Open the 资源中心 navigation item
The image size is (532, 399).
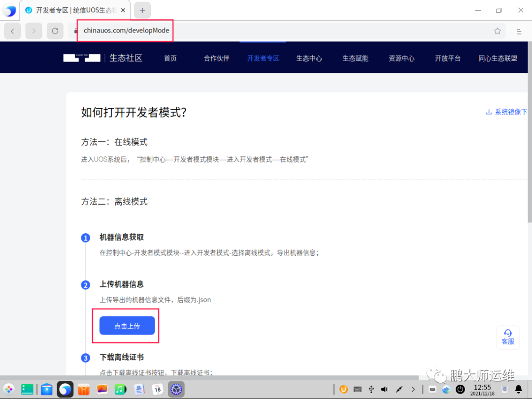[x=401, y=59]
